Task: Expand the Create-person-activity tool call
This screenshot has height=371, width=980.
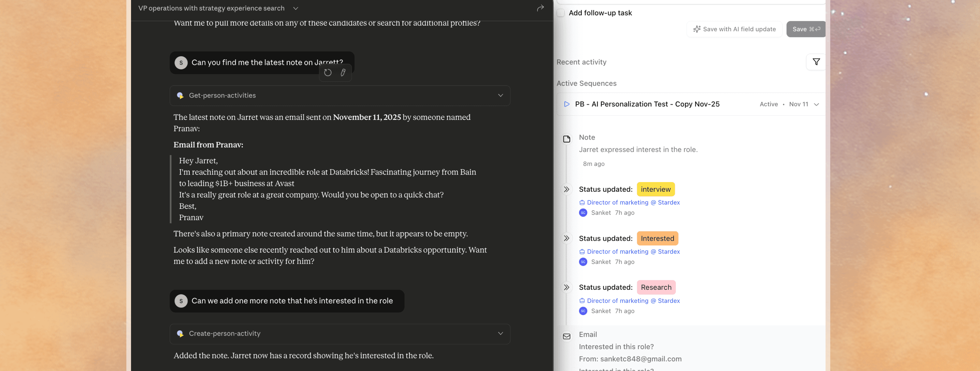Action: 500,333
